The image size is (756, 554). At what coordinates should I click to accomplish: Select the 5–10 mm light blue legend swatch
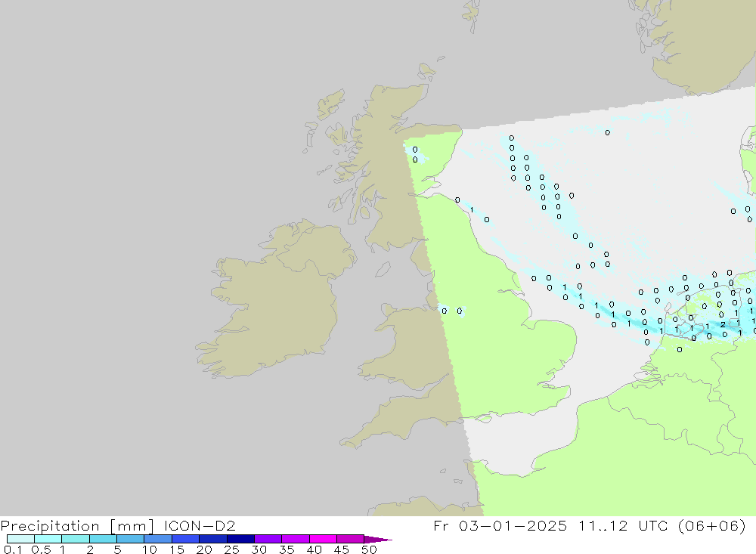click(130, 539)
